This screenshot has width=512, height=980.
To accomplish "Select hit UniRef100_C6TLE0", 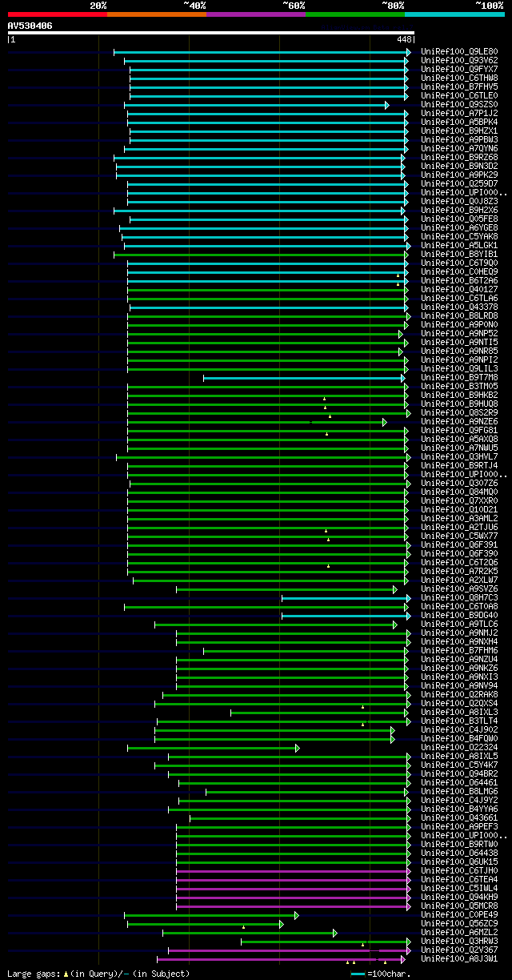I will 459,96.
